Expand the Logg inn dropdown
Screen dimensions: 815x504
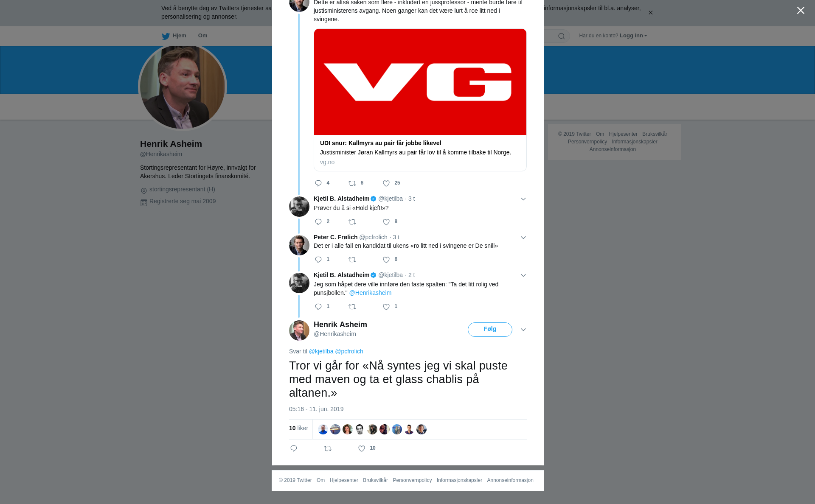click(x=633, y=36)
